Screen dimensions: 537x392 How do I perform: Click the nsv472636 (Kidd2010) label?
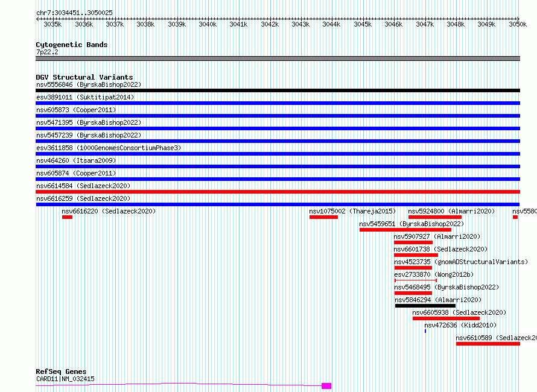click(460, 325)
